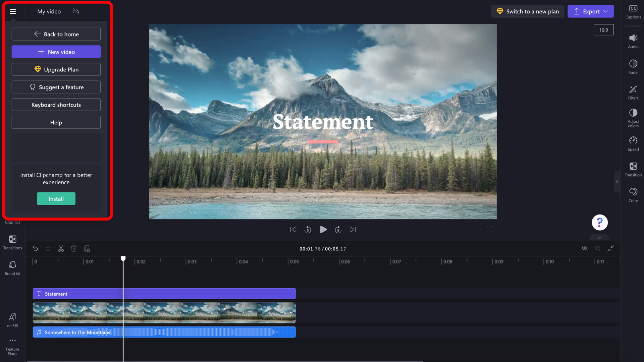Toggle zoom out on timeline
Screen dimensions: 644x362
(x=598, y=248)
